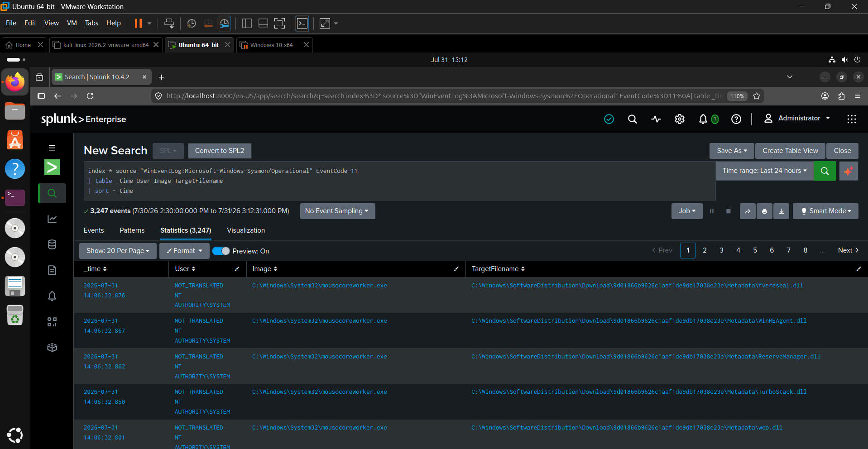The width and height of the screenshot is (868, 449).
Task: Edit the User column with pencil icon
Action: 237,269
